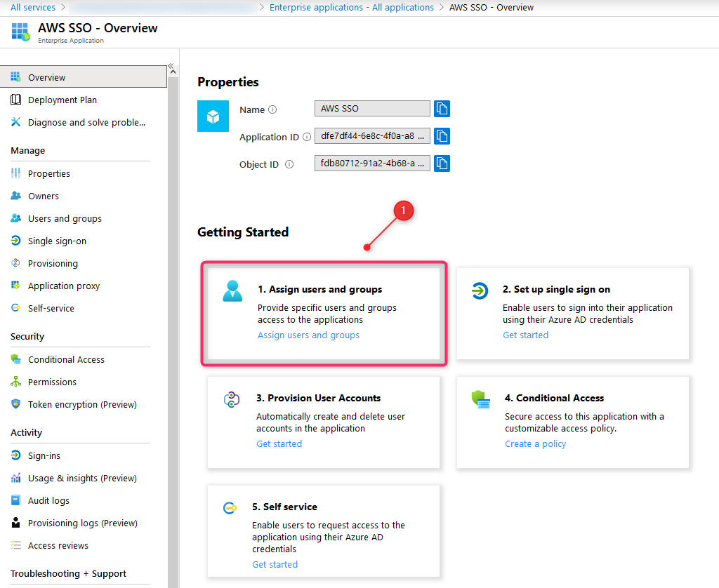The height and width of the screenshot is (588, 719).
Task: Click the Provisioning logs person icon
Action: [x=15, y=523]
